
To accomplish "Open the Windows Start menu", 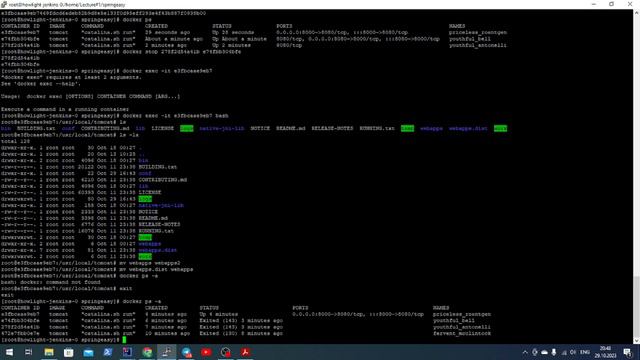I will pyautogui.click(x=9, y=352).
